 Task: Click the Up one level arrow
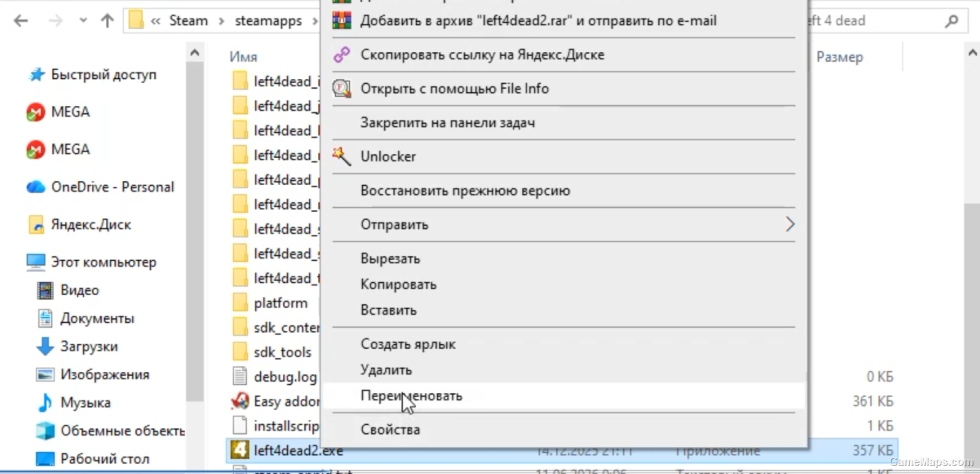(x=107, y=21)
